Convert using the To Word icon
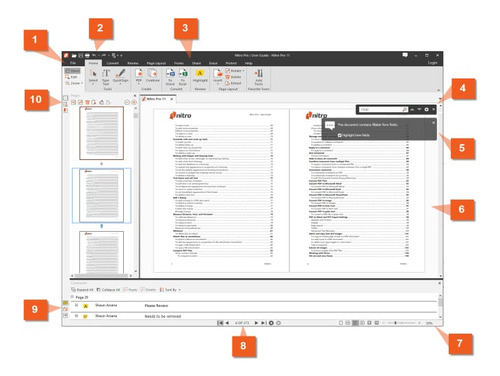Image resolution: width=500 pixels, height=376 pixels. (x=170, y=73)
